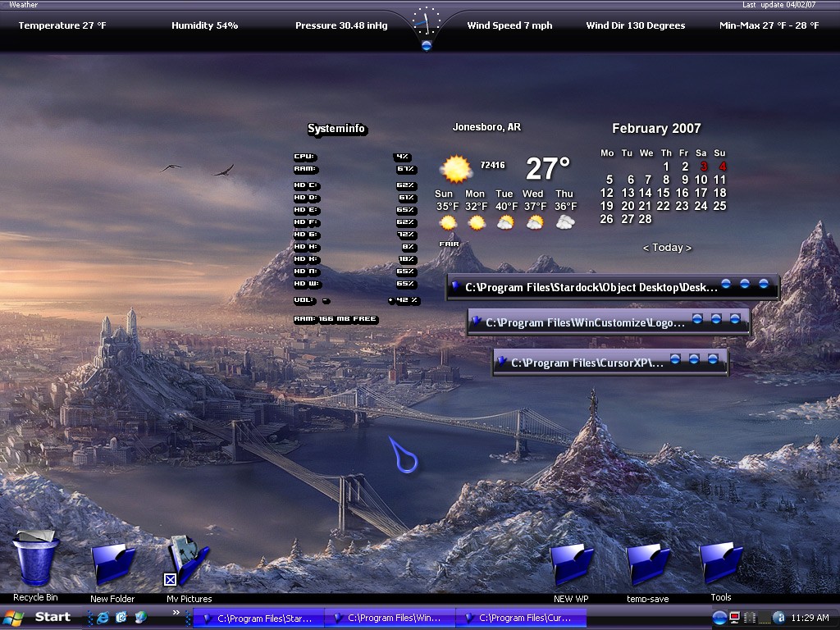This screenshot has height=630, width=840.
Task: Open title arrow menu of CursorXP window
Action: click(x=501, y=362)
